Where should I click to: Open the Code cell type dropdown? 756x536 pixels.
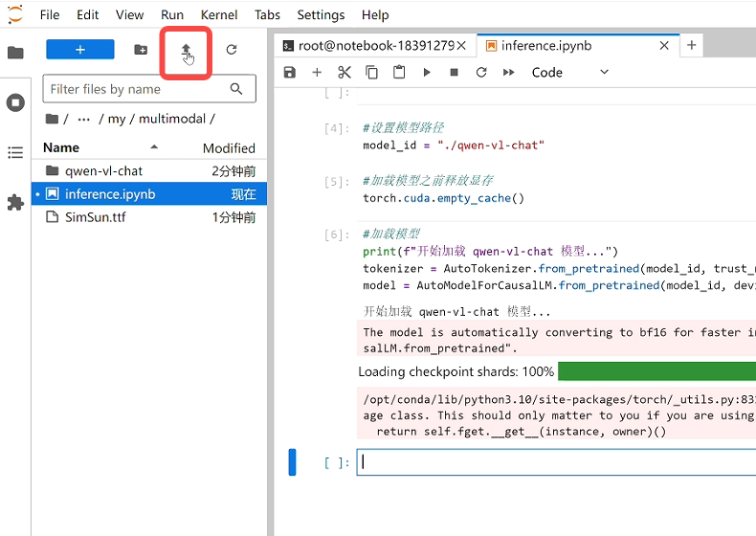click(570, 73)
